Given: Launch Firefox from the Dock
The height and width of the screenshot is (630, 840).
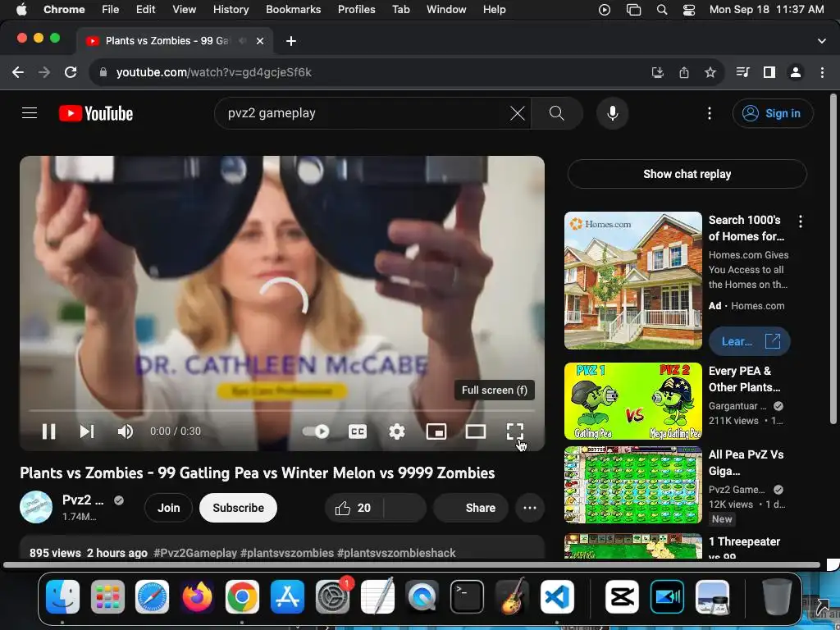Looking at the screenshot, I should [197, 596].
